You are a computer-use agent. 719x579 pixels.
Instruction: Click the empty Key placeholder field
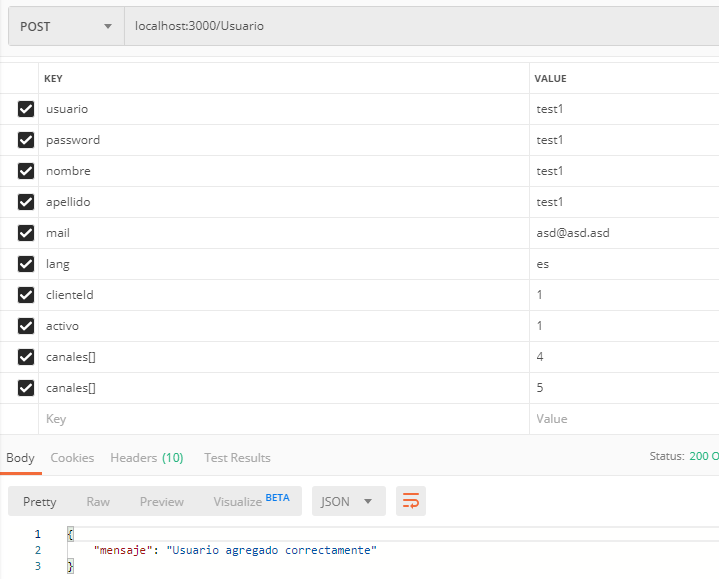pos(280,419)
